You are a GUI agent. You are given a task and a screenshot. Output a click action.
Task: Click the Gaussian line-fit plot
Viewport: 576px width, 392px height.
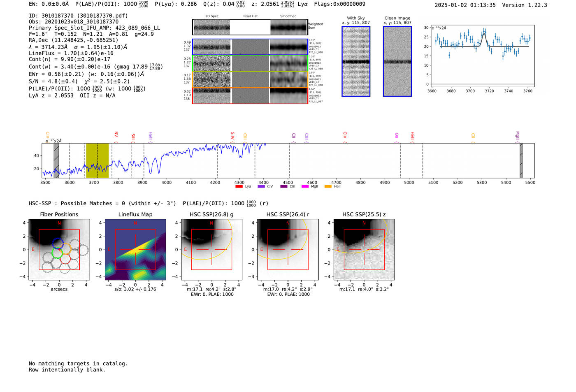coord(483,56)
